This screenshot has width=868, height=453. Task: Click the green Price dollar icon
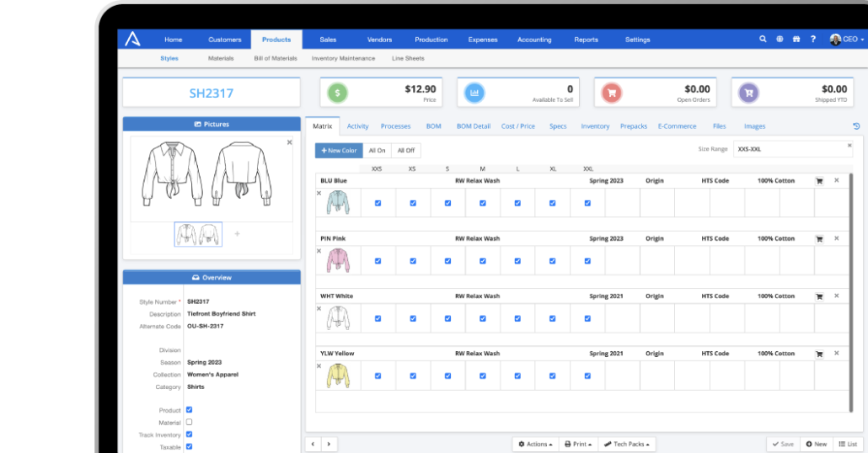pyautogui.click(x=337, y=93)
